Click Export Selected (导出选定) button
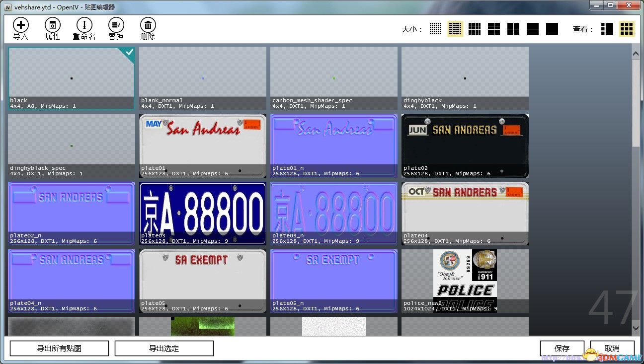 [x=164, y=348]
